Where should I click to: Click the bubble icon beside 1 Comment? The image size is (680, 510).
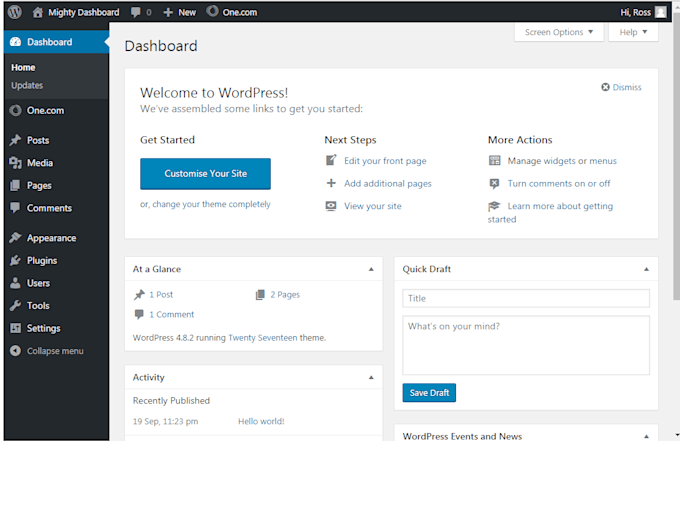[x=139, y=314]
